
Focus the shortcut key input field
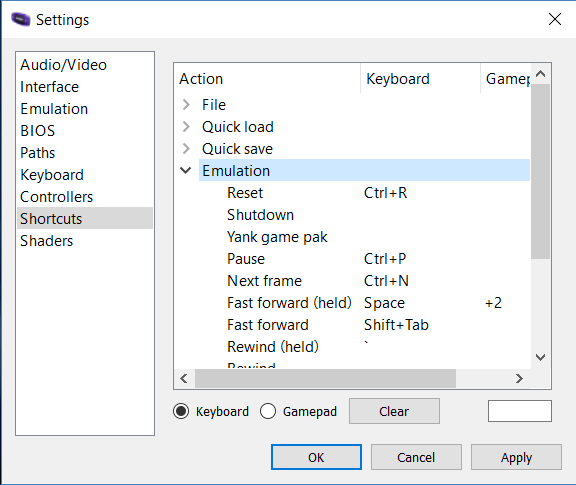pyautogui.click(x=519, y=411)
